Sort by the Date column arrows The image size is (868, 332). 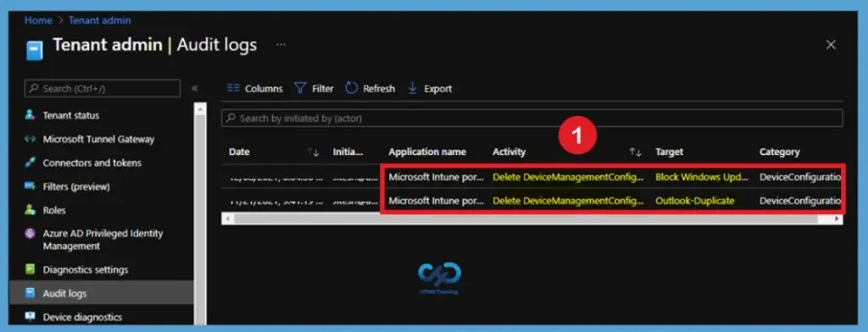pyautogui.click(x=314, y=152)
